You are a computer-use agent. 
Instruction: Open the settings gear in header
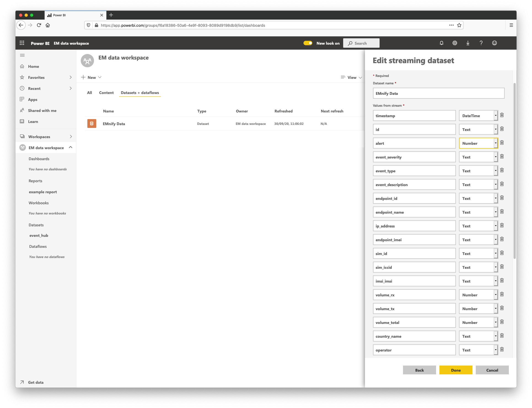click(455, 43)
